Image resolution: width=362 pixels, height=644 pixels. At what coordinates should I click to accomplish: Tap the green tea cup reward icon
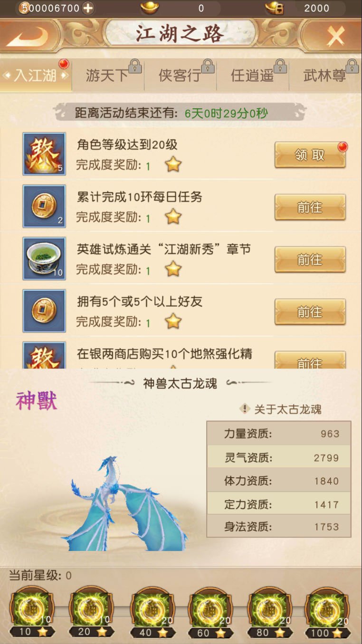tap(44, 258)
